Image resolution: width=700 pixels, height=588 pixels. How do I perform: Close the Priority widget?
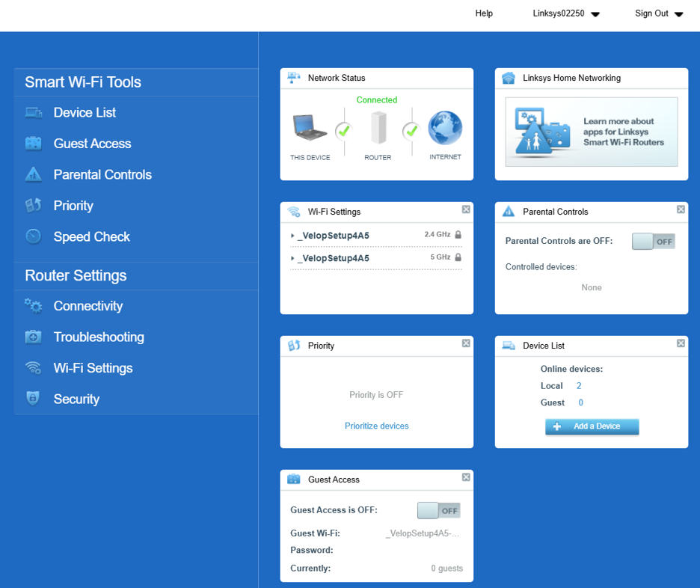pos(466,343)
